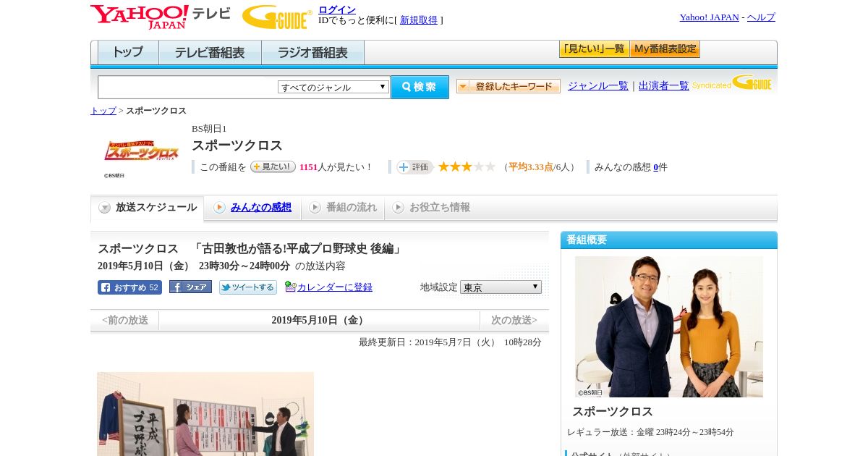Open the 地域設定 東京 region dropdown
Image resolution: width=868 pixels, height=456 pixels.
pyautogui.click(x=501, y=287)
